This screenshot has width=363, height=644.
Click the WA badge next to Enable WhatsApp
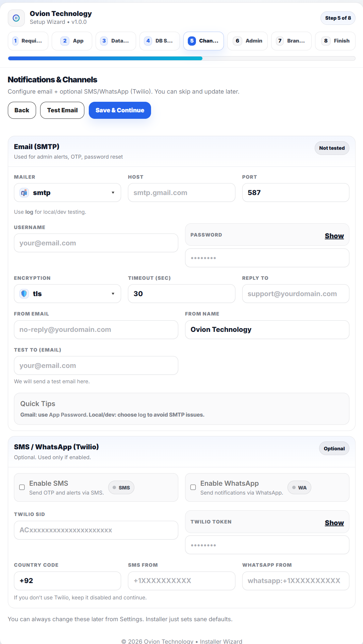[x=299, y=487]
